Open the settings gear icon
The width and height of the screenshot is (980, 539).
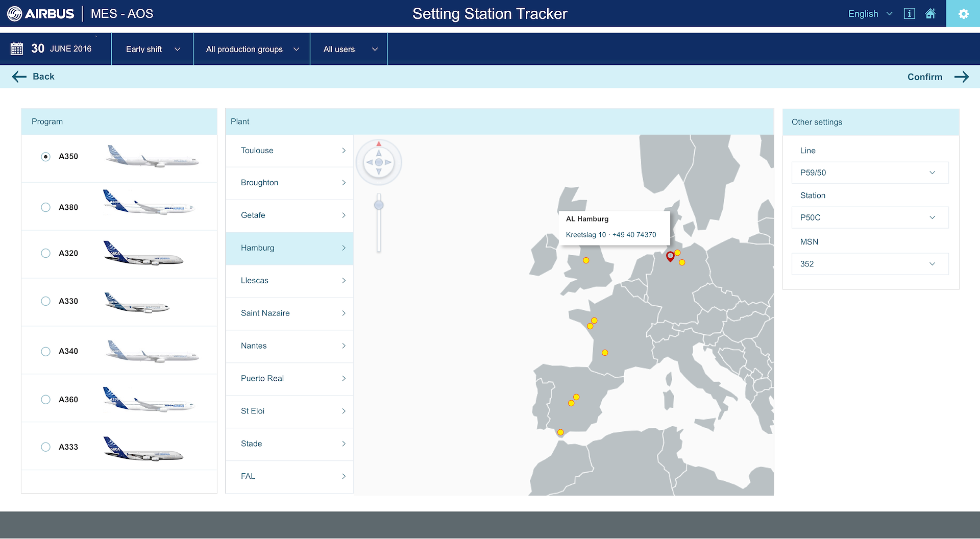click(x=963, y=14)
